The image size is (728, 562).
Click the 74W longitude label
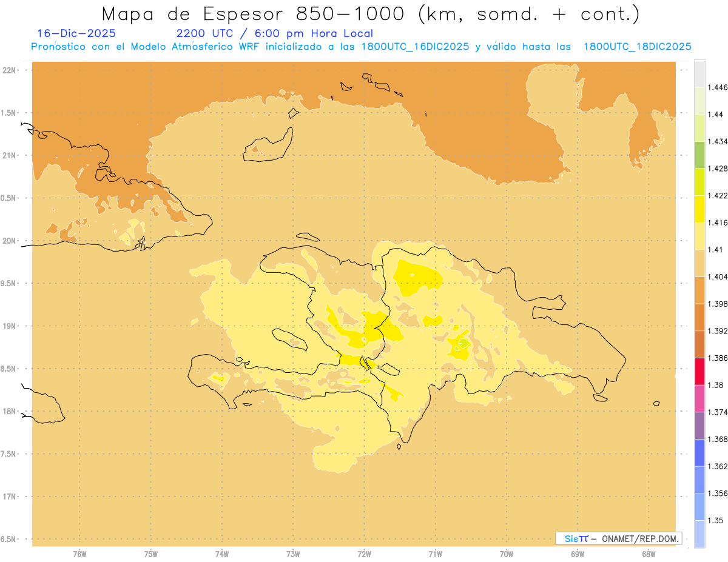(222, 554)
